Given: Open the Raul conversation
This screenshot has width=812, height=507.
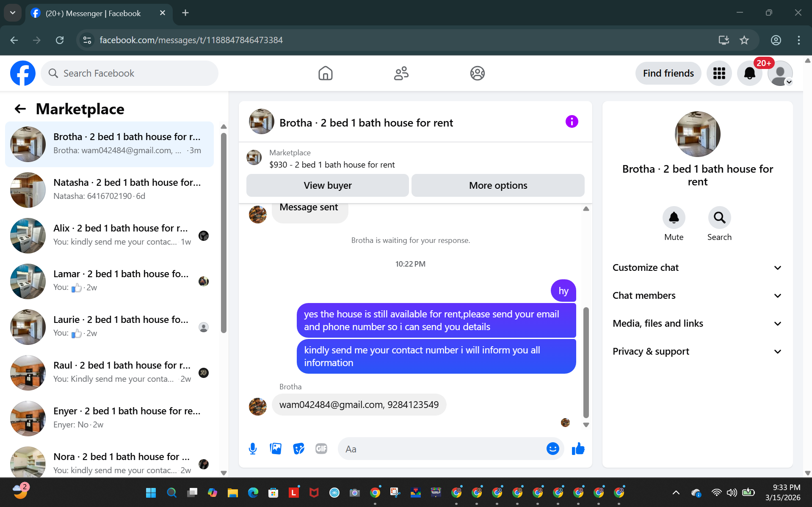Looking at the screenshot, I should click(x=109, y=372).
